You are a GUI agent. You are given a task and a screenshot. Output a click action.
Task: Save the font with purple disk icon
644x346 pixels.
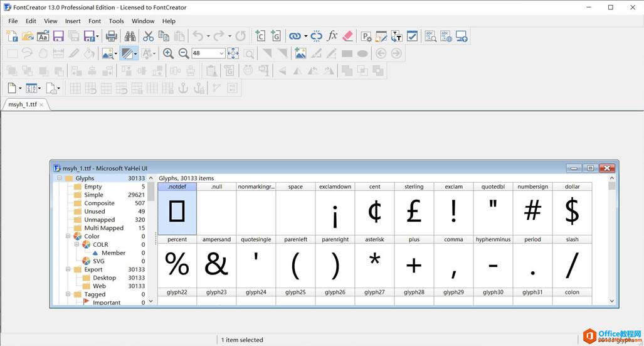pos(58,36)
